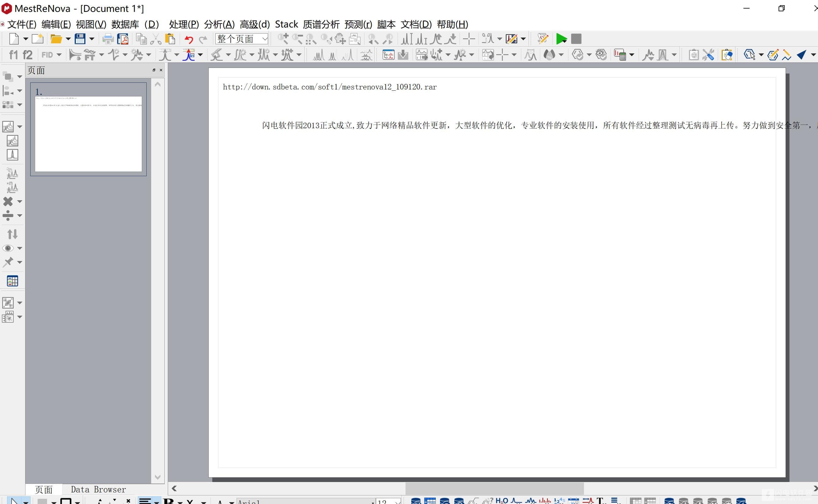Click the Fourier Transform FT icon
818x504 pixels.
click(90, 55)
